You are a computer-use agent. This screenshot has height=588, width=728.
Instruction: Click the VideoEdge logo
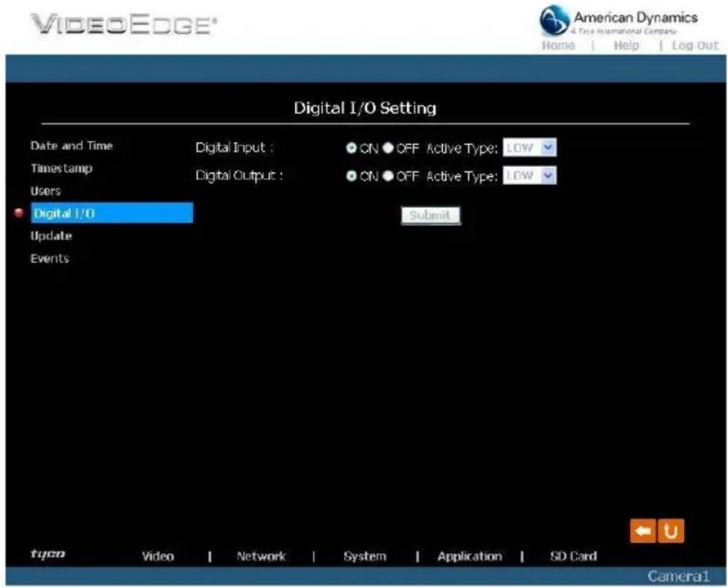[x=123, y=24]
